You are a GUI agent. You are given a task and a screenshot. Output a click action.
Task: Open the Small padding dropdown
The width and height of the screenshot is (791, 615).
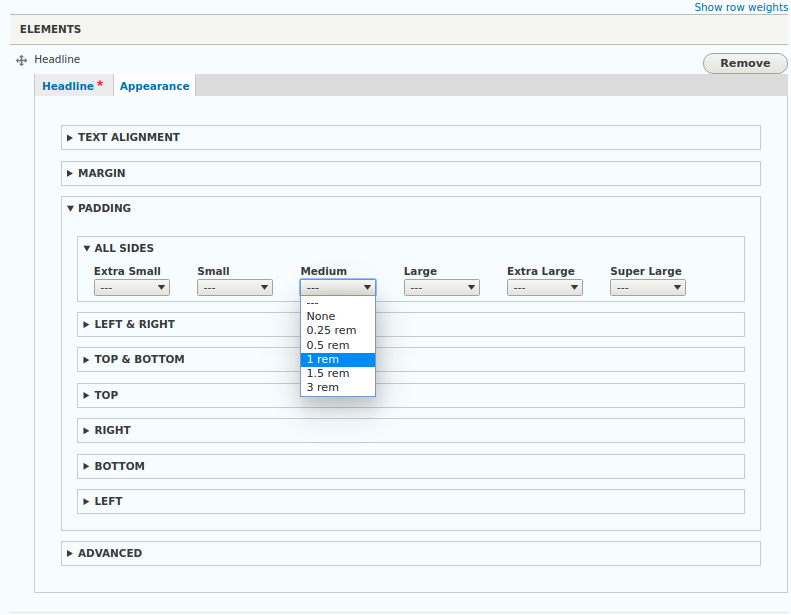[x=235, y=288]
